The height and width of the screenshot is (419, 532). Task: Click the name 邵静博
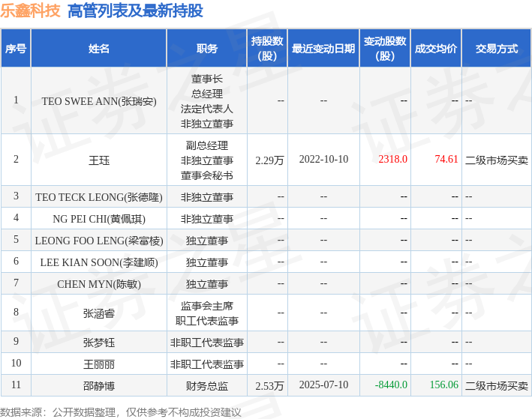pyautogui.click(x=99, y=386)
